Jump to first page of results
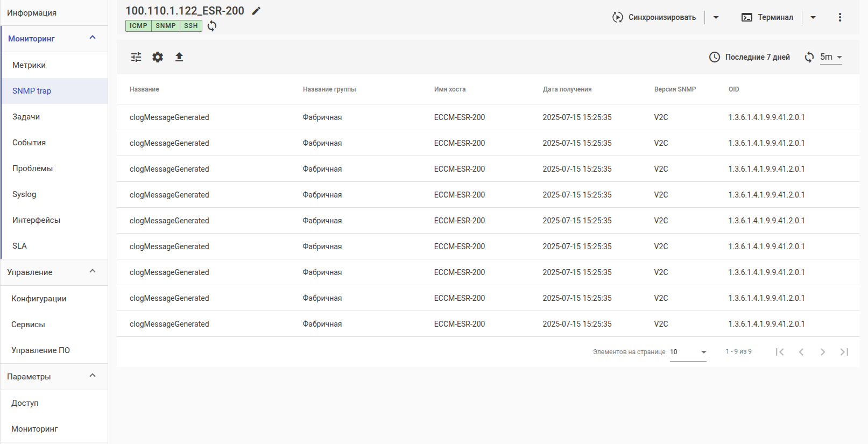 [x=779, y=352]
